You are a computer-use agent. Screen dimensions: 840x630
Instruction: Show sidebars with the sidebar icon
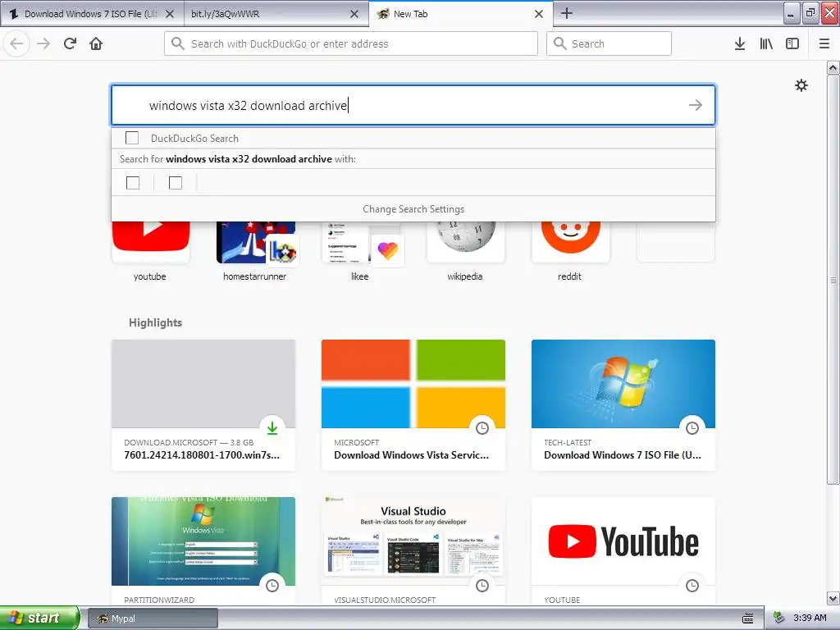792,43
